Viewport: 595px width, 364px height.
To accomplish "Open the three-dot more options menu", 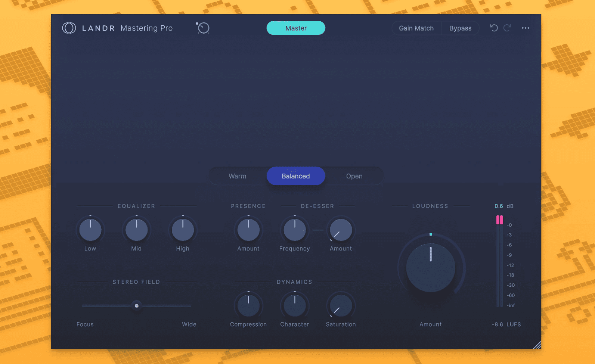I will click(526, 28).
